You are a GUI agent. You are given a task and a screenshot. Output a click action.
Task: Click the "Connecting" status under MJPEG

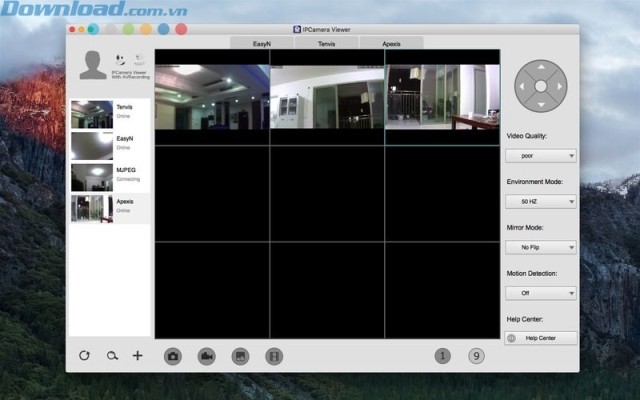click(x=128, y=179)
